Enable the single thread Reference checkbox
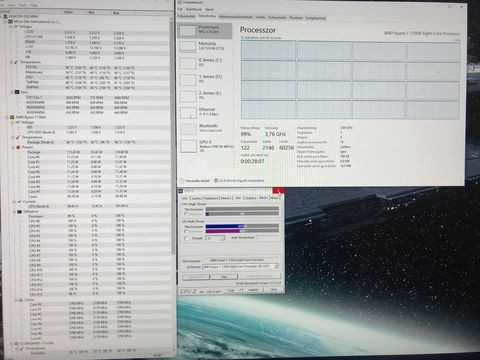The image size is (480, 360). (186, 214)
